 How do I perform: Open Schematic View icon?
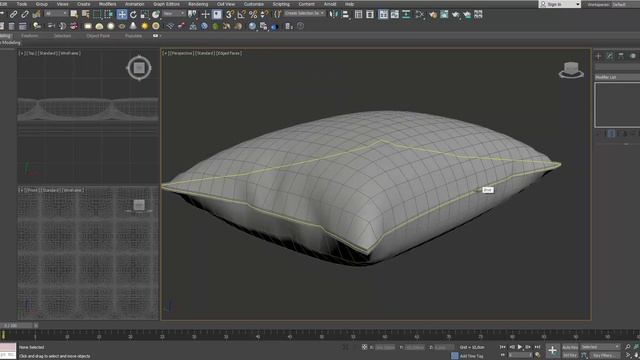pos(406,15)
